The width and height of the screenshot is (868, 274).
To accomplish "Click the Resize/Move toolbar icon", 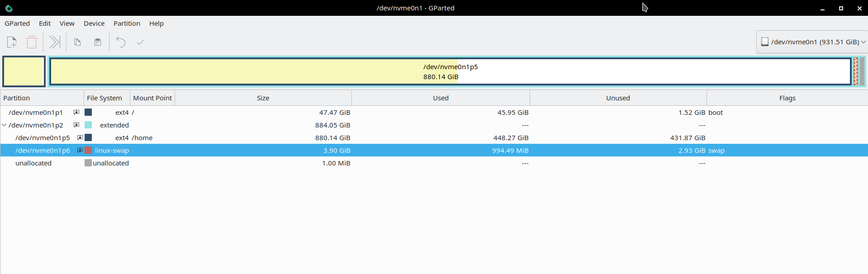I will click(55, 42).
